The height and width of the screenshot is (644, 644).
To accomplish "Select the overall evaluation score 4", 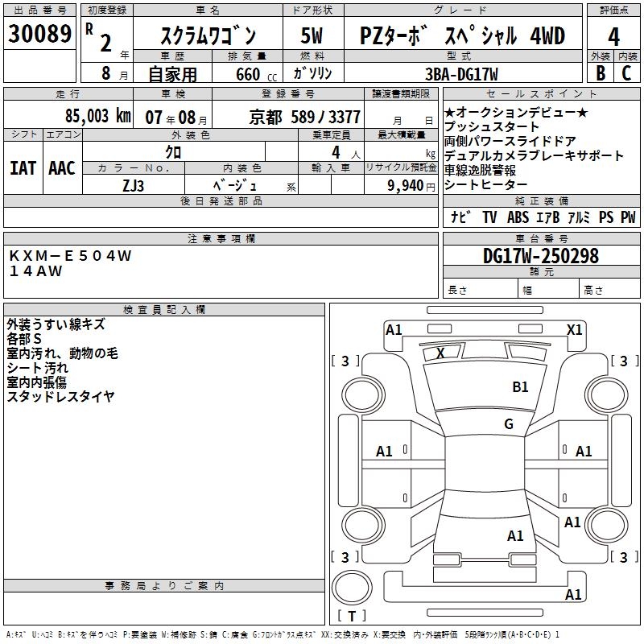I will pos(613,35).
